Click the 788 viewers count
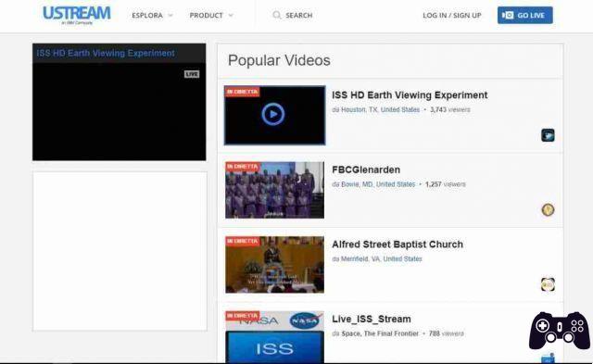This screenshot has width=593, height=364. (447, 333)
